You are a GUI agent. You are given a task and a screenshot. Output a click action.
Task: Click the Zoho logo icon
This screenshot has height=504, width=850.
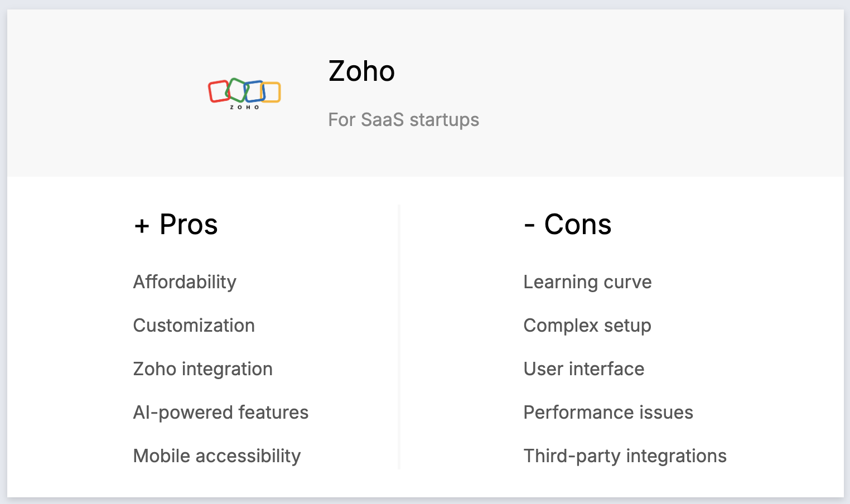[244, 93]
